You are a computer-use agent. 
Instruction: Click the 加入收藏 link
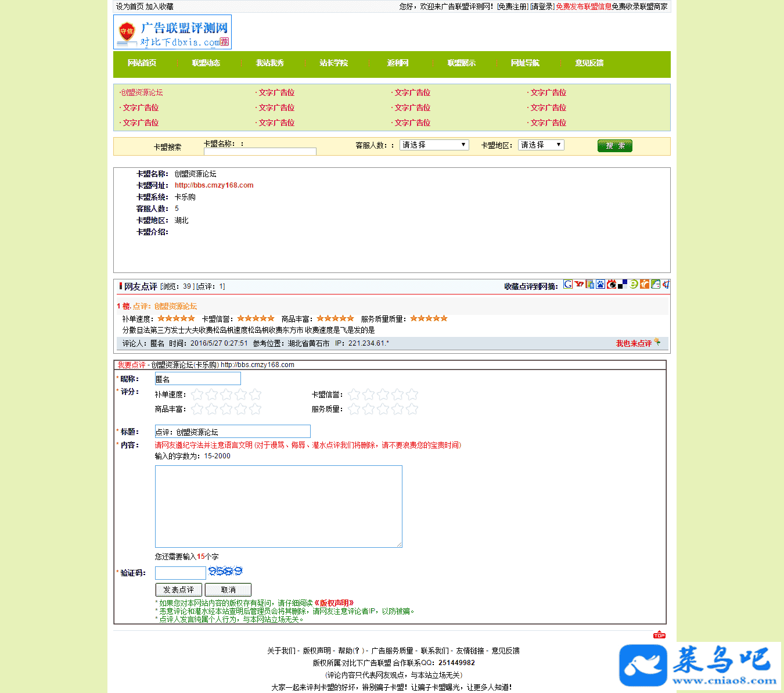coord(160,6)
